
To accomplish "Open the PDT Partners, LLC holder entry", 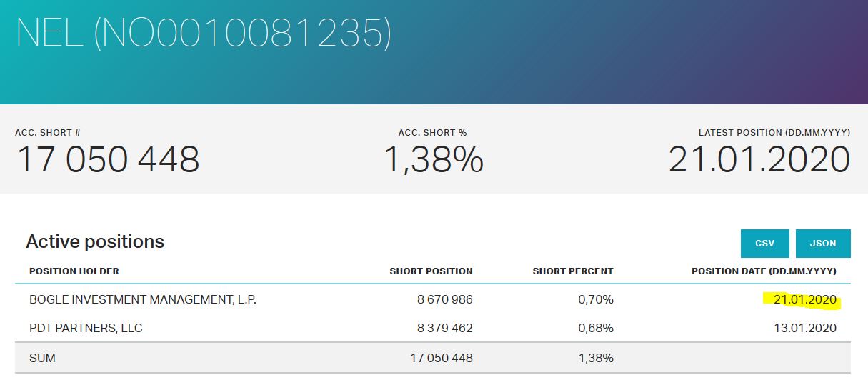I will 86,329.
